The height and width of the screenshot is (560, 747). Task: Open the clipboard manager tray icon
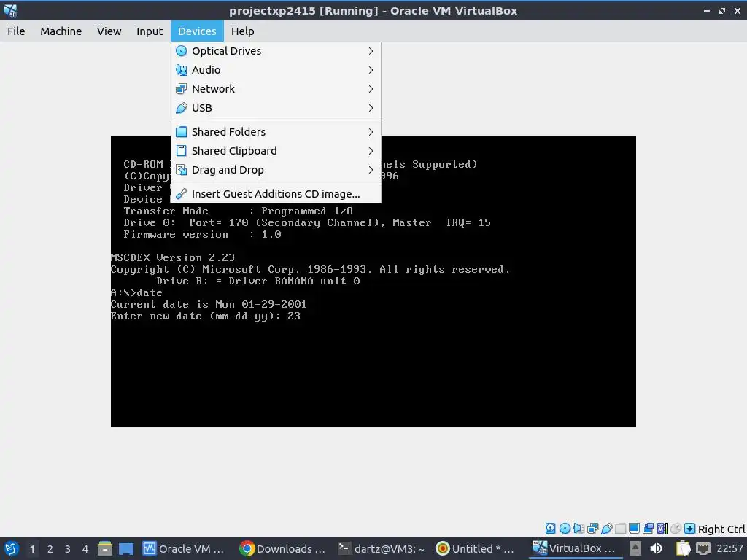[683, 548]
